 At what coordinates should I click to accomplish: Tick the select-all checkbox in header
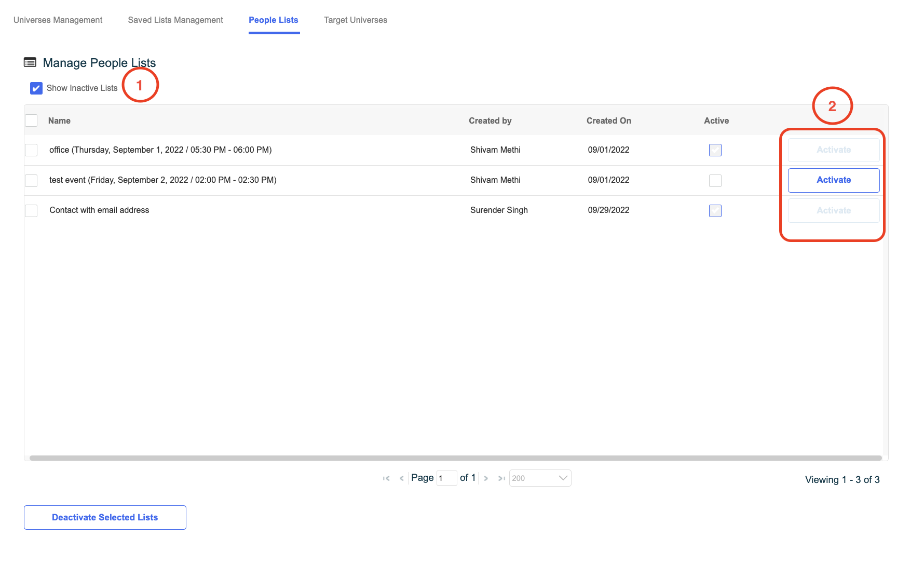point(31,120)
